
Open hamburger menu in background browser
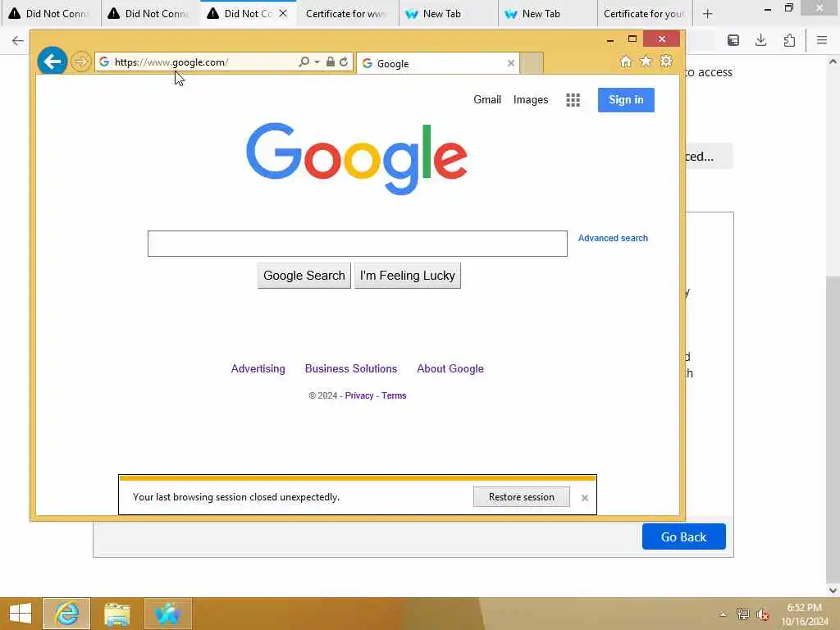822,40
